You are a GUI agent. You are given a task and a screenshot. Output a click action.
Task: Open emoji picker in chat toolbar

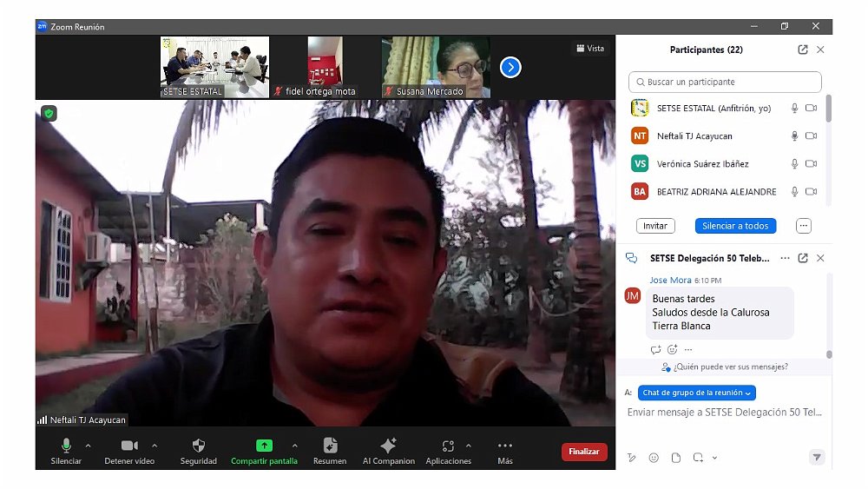(654, 458)
